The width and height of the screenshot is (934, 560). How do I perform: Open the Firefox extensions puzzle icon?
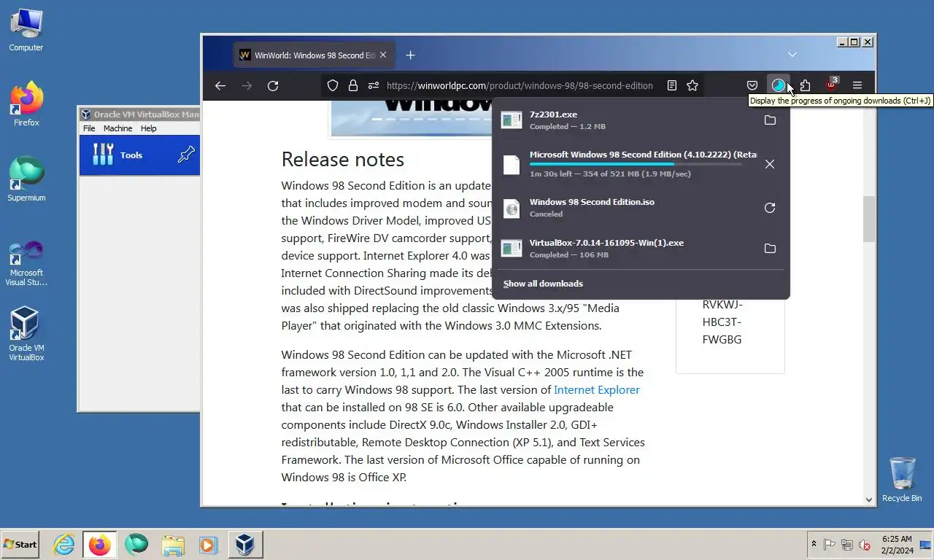coord(805,85)
